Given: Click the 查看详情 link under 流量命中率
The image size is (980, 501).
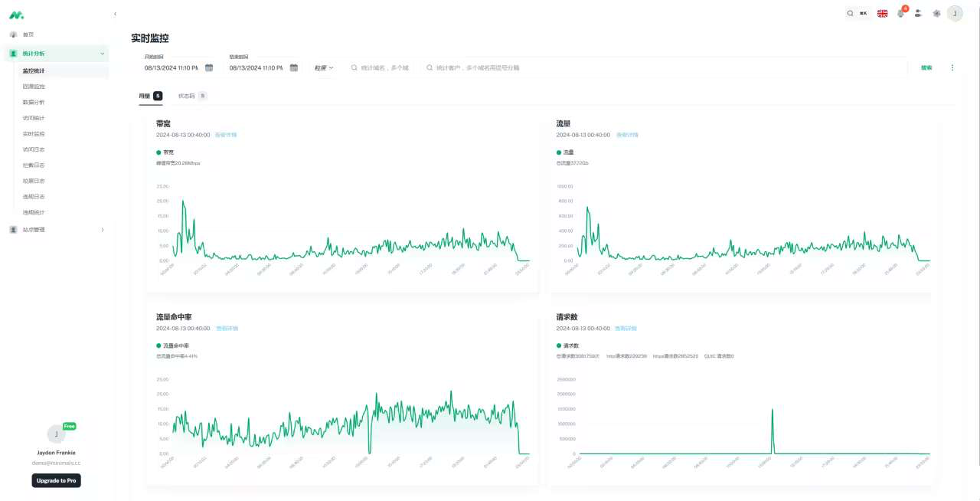Looking at the screenshot, I should click(x=227, y=329).
